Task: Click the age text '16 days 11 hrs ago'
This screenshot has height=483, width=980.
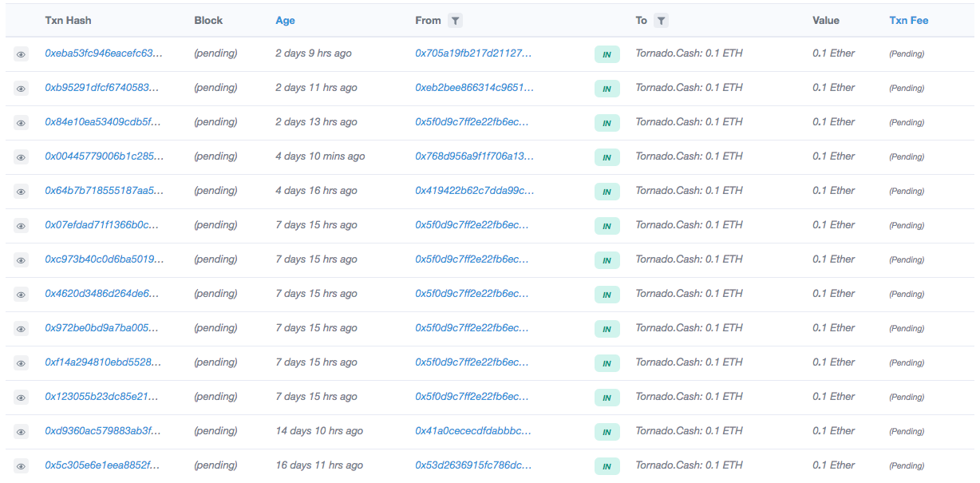Action: (x=319, y=465)
